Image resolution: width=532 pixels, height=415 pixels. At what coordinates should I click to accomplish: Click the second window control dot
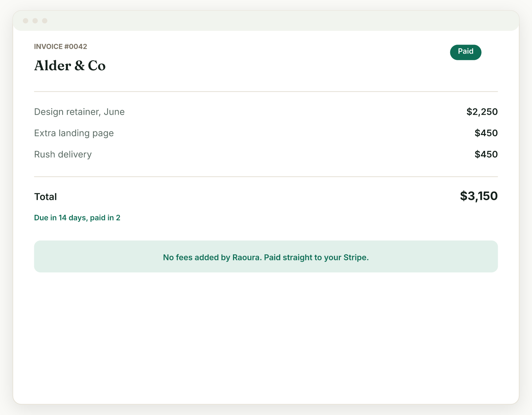point(35,21)
